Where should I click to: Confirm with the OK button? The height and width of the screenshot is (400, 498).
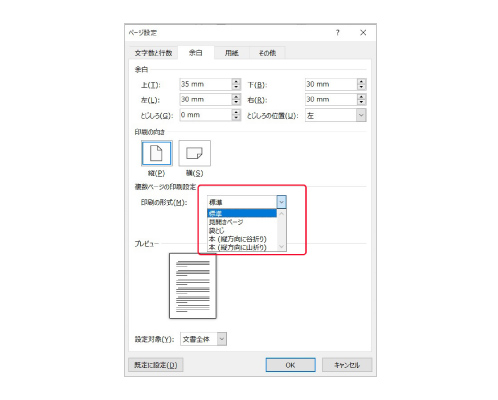[x=290, y=365]
